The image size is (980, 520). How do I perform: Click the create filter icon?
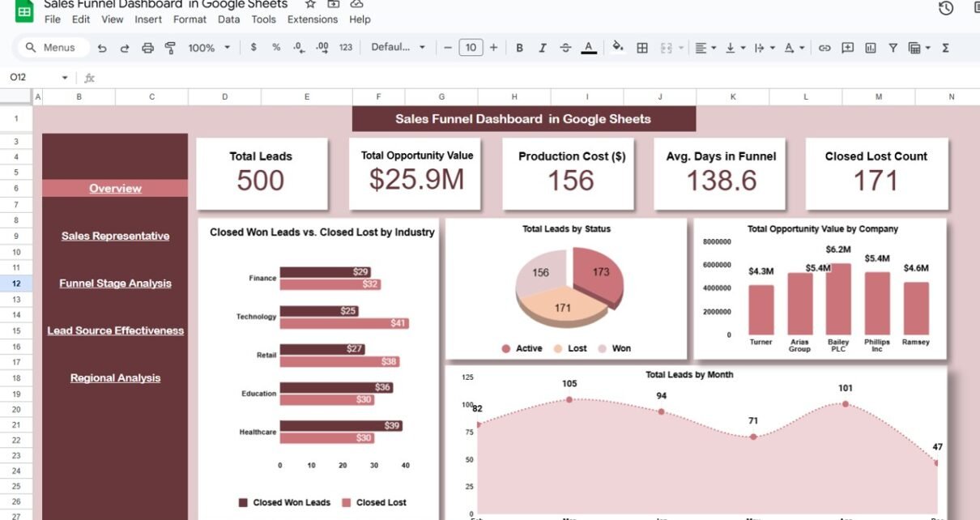[x=893, y=48]
